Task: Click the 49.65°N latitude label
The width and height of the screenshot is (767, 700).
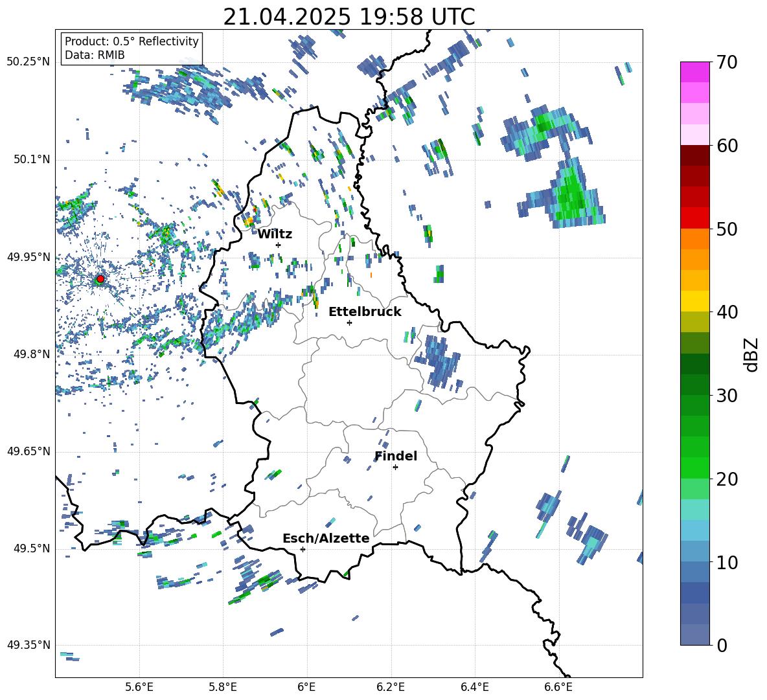Action: [x=28, y=451]
